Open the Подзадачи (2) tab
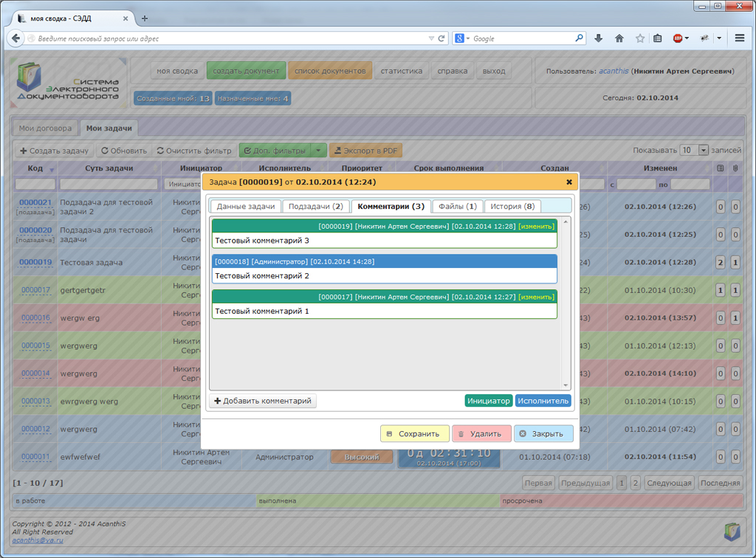Screen dimensions: 756x558 pyautogui.click(x=316, y=206)
